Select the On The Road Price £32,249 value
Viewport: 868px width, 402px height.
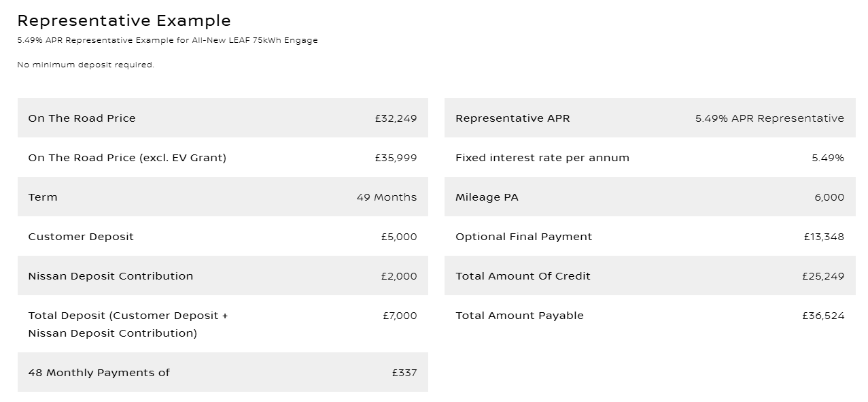[396, 118]
